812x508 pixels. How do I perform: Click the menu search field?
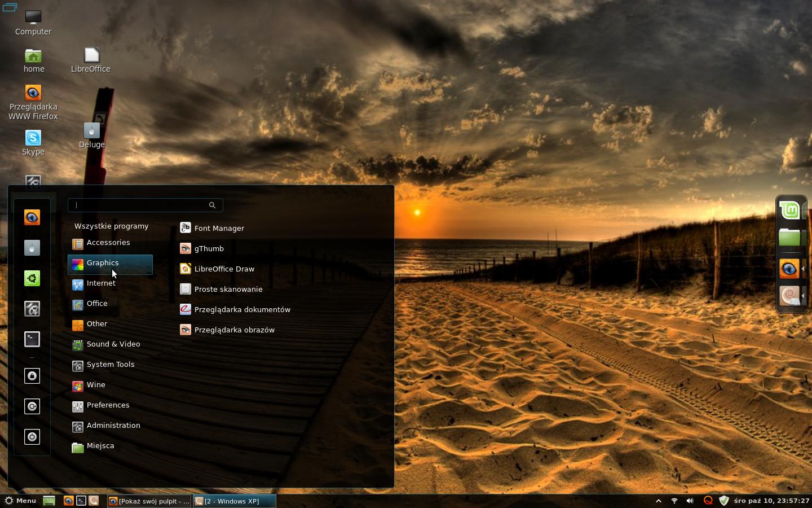pos(145,205)
